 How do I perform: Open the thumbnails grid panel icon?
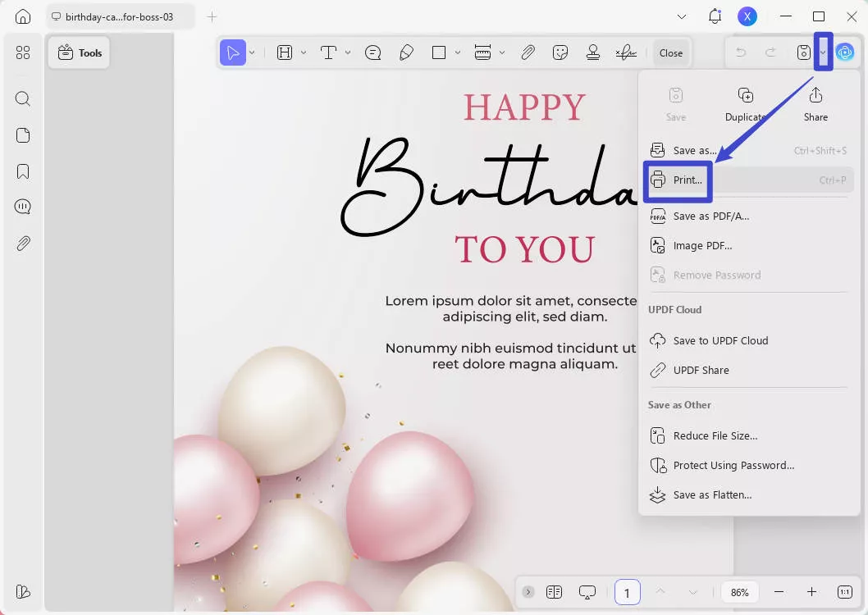(x=23, y=52)
